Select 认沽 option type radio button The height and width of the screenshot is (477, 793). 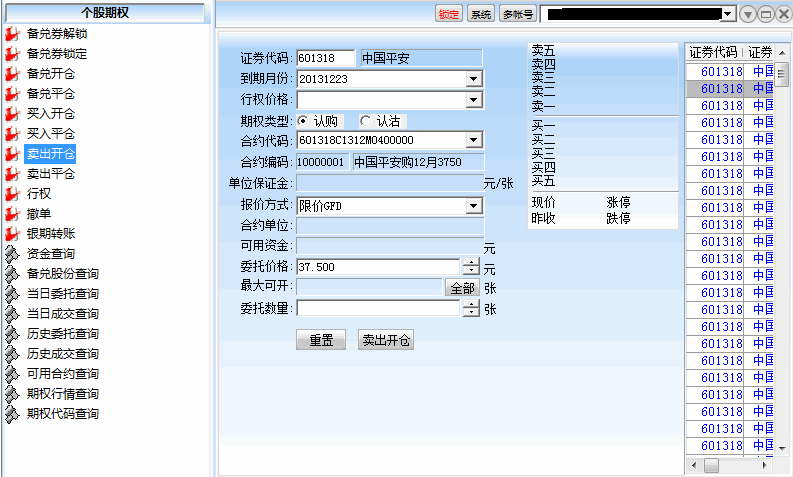365,121
